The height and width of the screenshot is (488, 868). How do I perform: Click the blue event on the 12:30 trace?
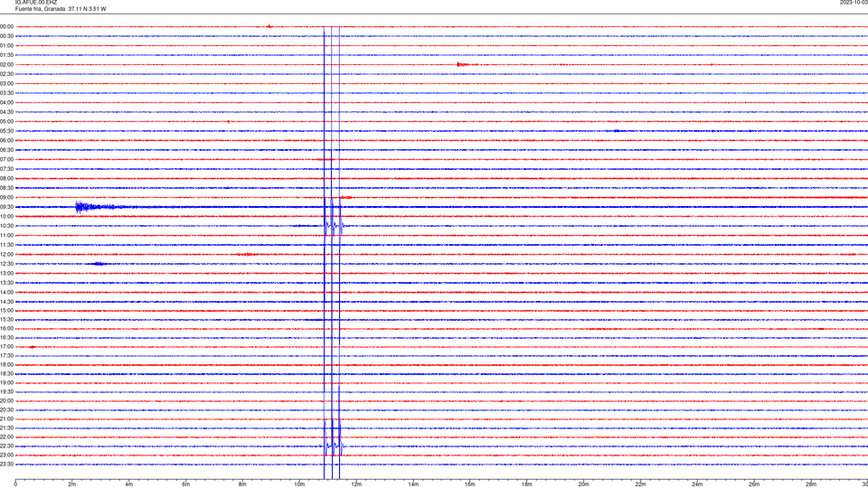99,264
